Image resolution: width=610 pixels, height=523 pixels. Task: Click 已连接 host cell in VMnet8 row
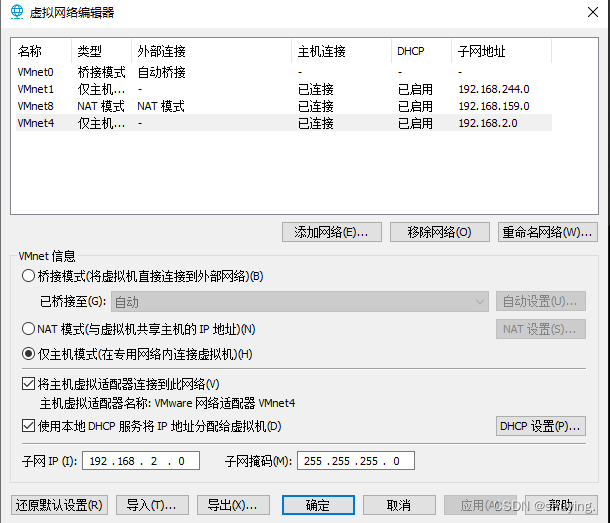click(316, 106)
